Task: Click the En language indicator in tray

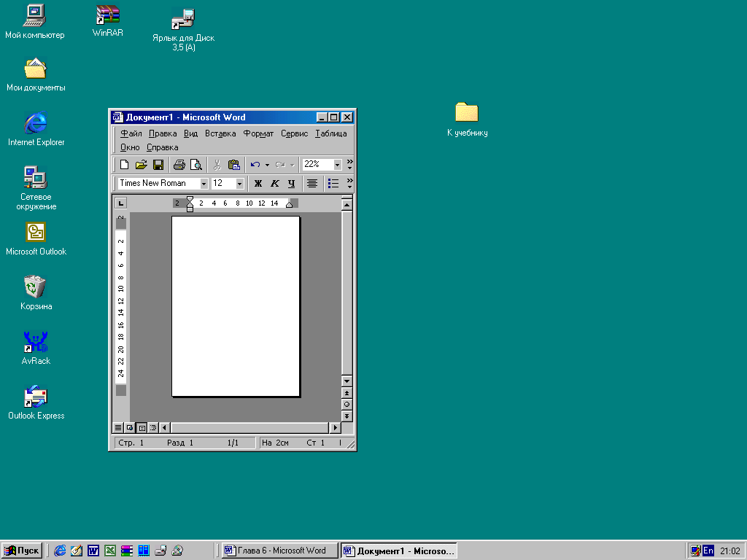Action: click(708, 551)
